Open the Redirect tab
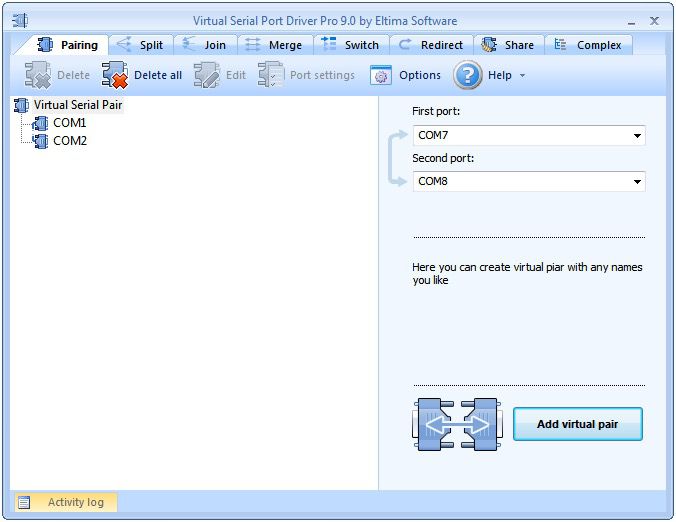This screenshot has width=676, height=522. (432, 45)
